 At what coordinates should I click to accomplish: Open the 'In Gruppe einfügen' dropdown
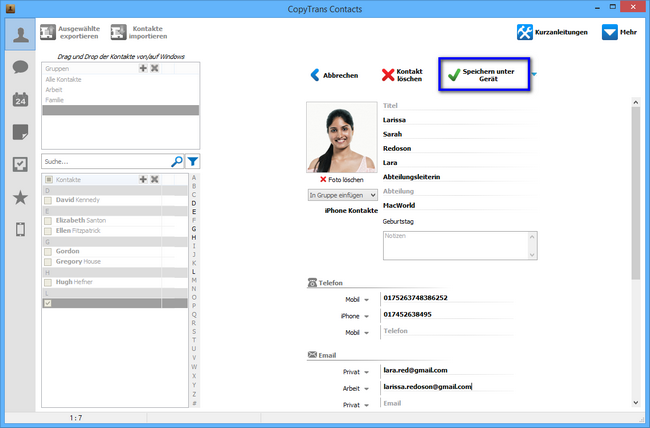(342, 195)
